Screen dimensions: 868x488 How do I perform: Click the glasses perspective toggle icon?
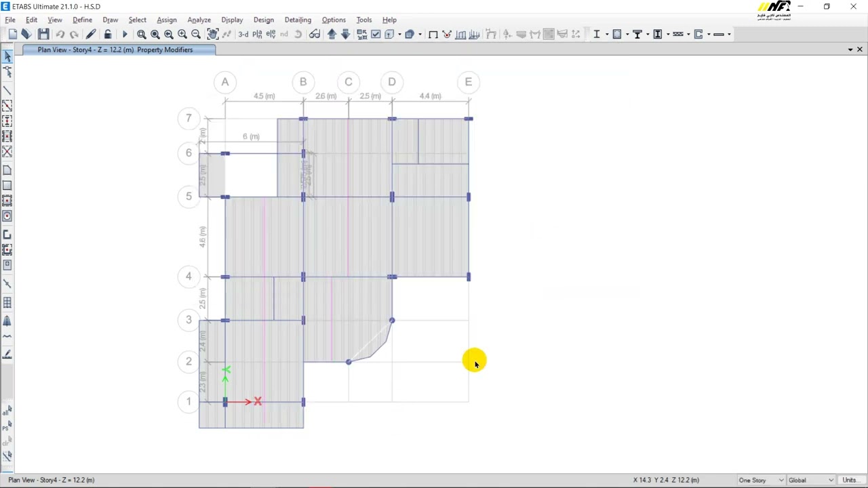(x=315, y=34)
